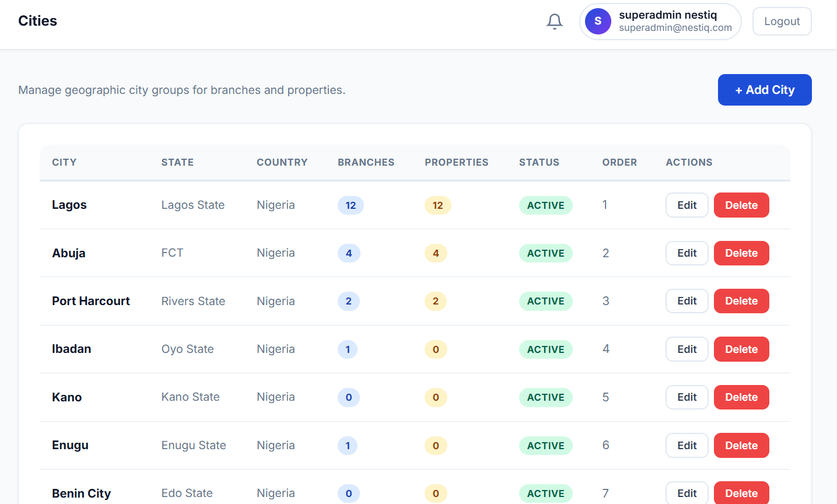Click the Nigeria country cell for Kano

[276, 397]
